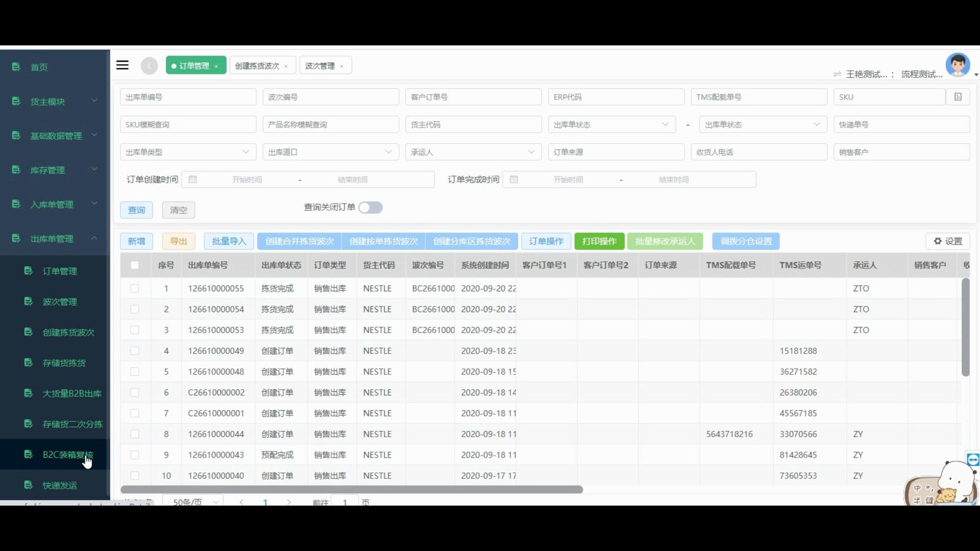Image resolution: width=980 pixels, height=551 pixels.
Task: Click the 批量导入 button
Action: click(x=229, y=241)
